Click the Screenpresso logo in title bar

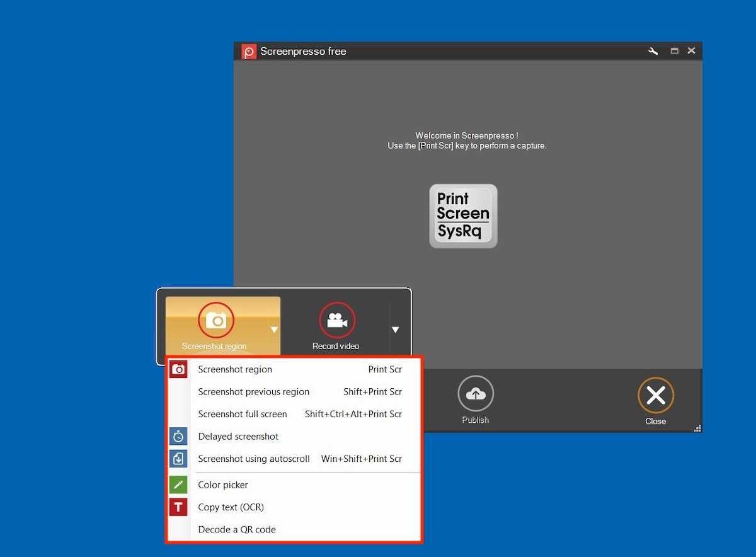249,52
